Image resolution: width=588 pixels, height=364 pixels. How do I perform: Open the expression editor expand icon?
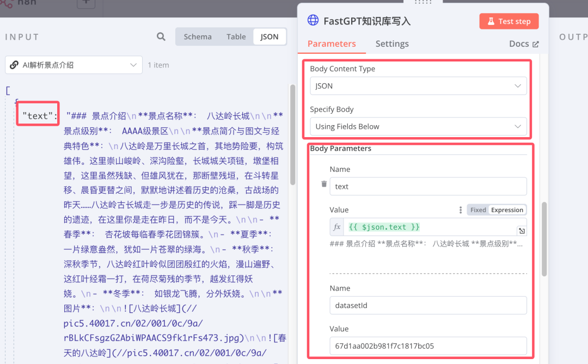click(522, 231)
